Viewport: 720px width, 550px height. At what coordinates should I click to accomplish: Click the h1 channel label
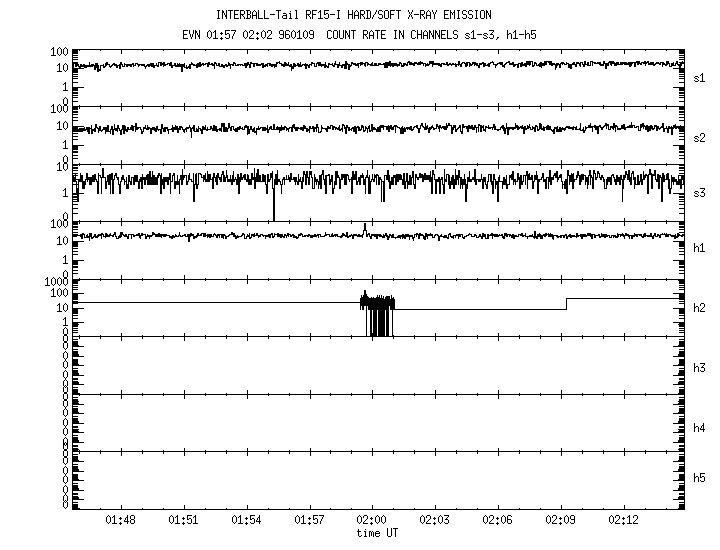click(700, 248)
